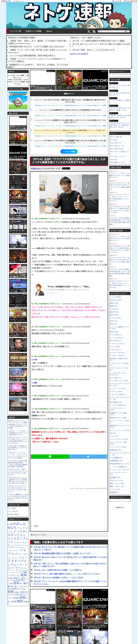This screenshot has width=138, height=644.
Task: Open the 記事タイトル募集 nav menu
Action: [34, 31]
